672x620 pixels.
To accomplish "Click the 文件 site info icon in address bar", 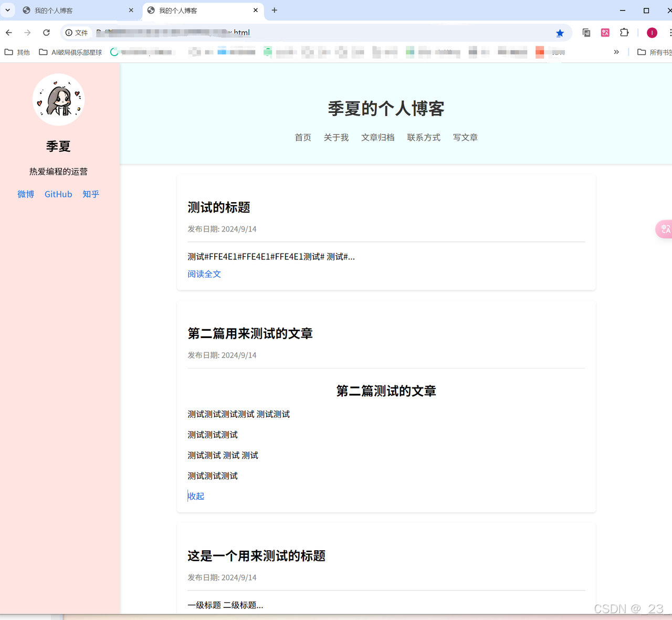I will pos(69,33).
